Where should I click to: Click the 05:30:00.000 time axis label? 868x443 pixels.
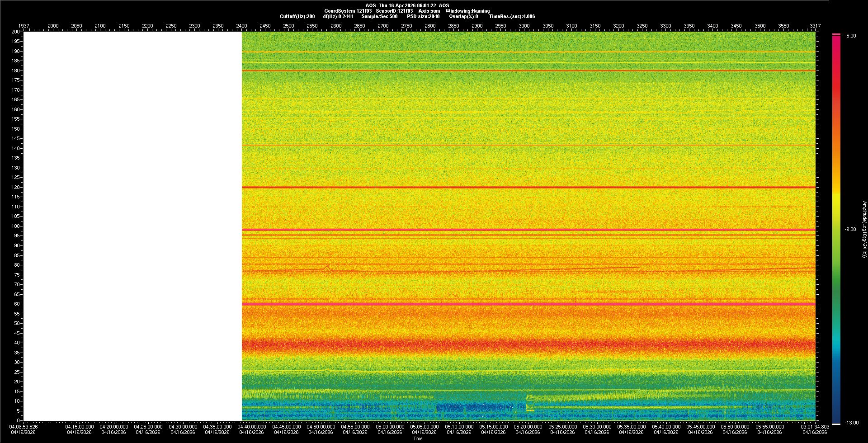point(597,427)
